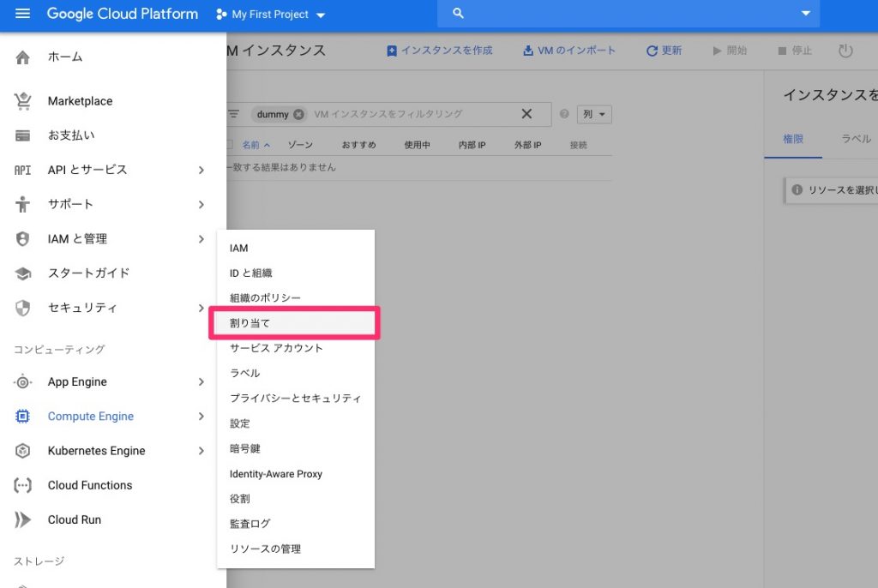Select サービス アカウント in the submenu
The height and width of the screenshot is (588, 878).
[x=276, y=348]
